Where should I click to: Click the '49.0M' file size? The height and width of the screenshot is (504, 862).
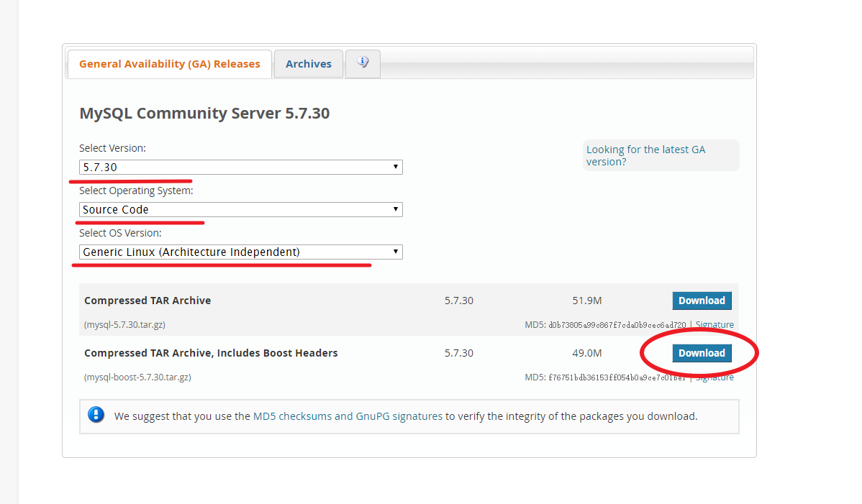[x=586, y=353]
